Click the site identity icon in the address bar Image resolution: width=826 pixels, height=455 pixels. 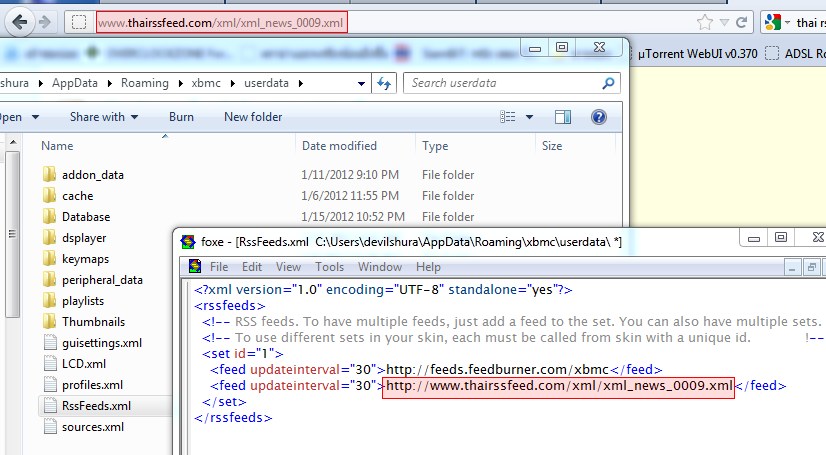pyautogui.click(x=79, y=23)
